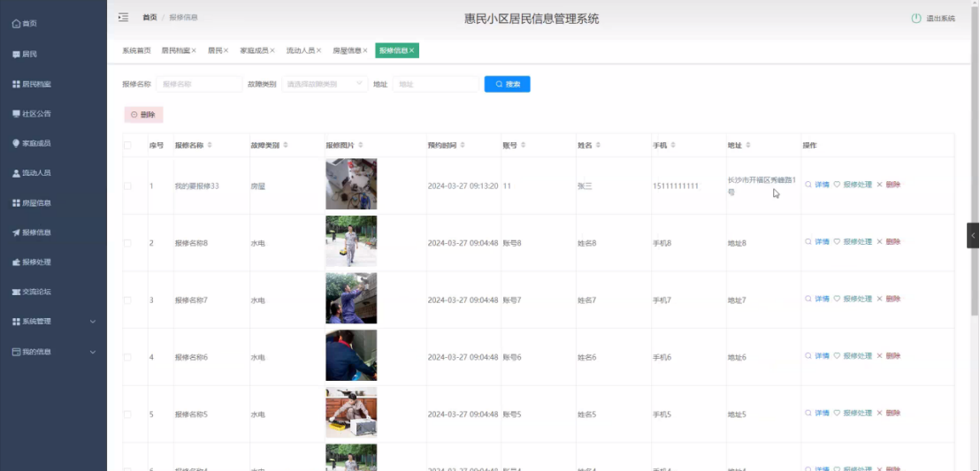Screen dimensions: 980x471
Task: Sort by 账号 column
Action: tap(523, 145)
